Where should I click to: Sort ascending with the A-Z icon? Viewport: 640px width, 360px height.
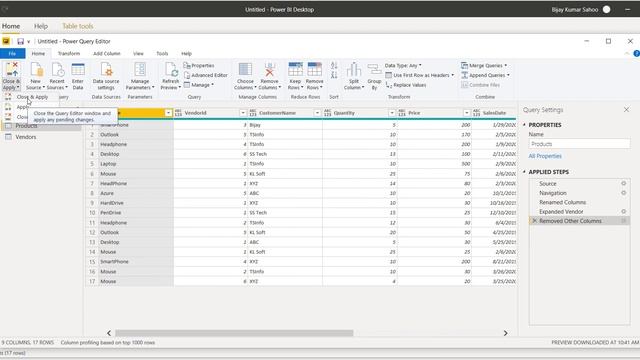(x=334, y=65)
